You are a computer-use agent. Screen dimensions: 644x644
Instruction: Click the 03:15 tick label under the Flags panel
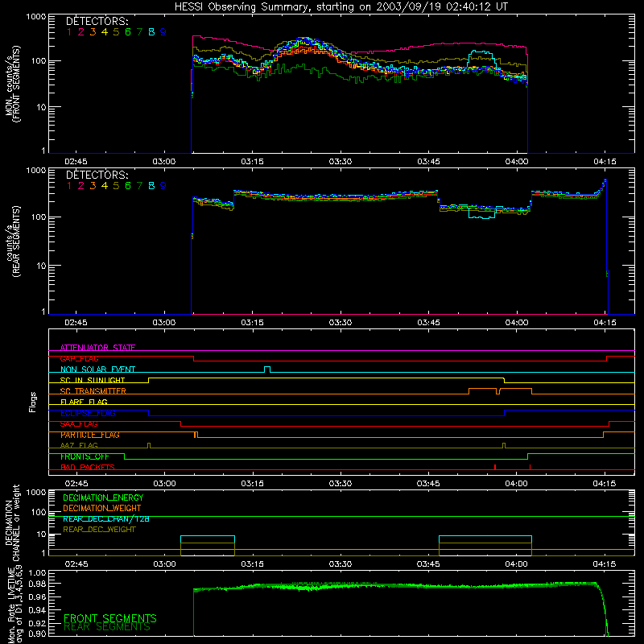click(x=252, y=484)
